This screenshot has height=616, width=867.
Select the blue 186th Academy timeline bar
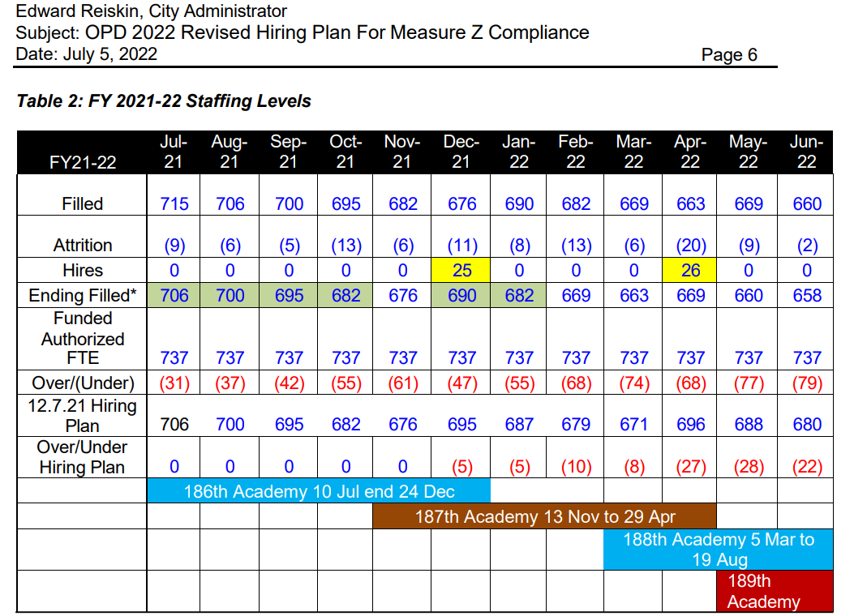click(x=319, y=491)
